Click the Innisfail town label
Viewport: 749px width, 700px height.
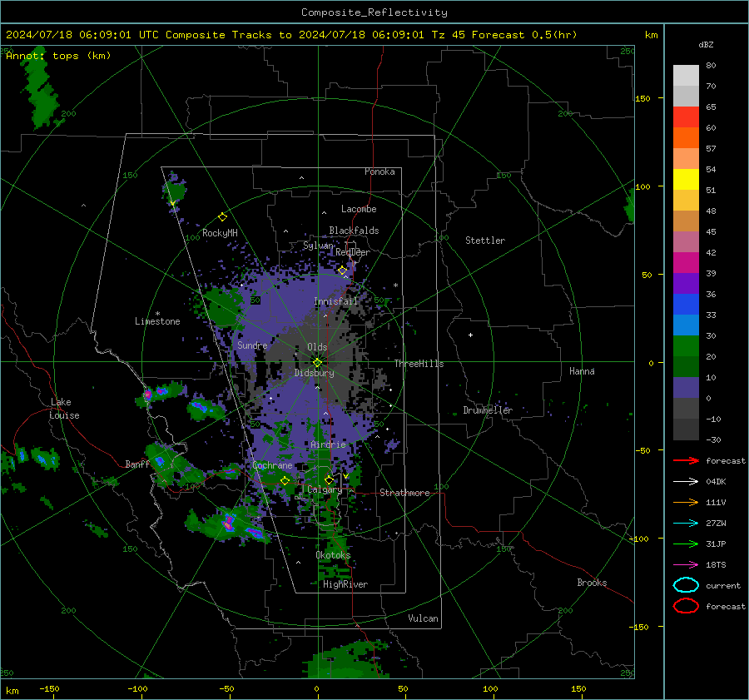[336, 301]
